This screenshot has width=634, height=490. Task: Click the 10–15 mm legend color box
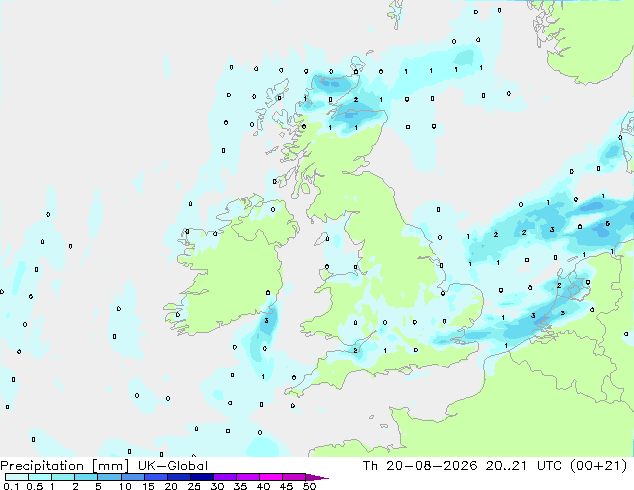[x=132, y=477]
